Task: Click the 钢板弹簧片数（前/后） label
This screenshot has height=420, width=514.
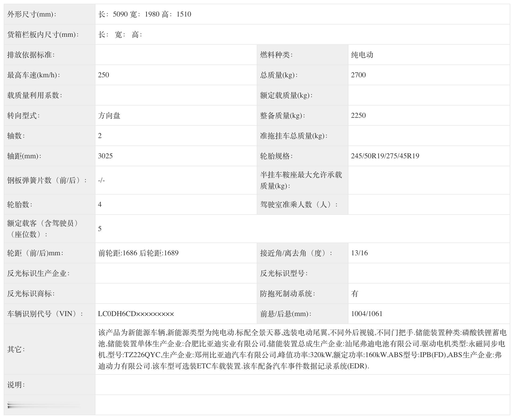Action: [x=47, y=180]
